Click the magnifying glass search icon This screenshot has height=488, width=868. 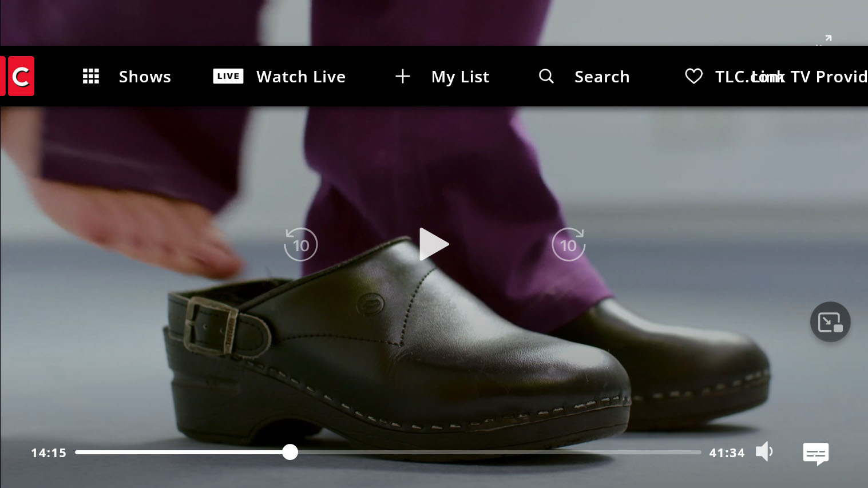point(546,76)
